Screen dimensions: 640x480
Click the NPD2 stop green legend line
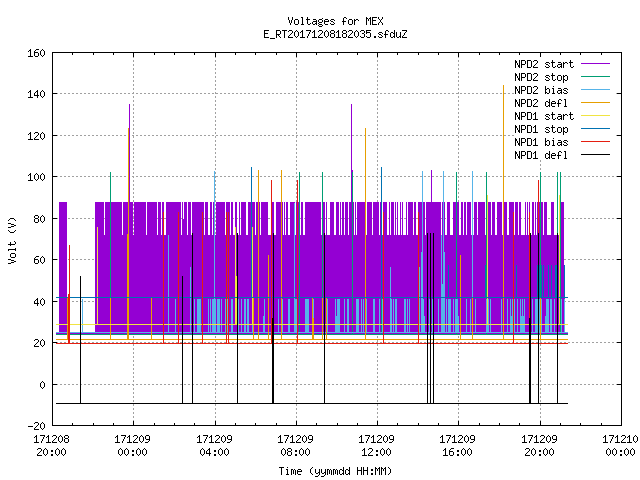595,77
